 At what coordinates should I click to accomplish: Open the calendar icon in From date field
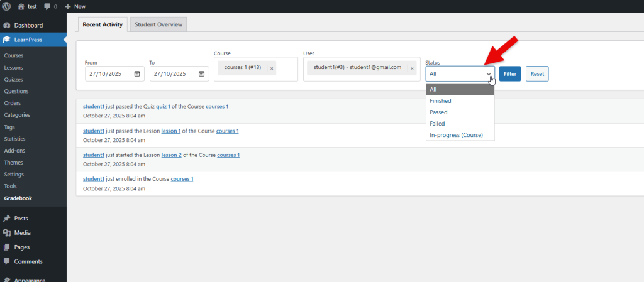click(137, 74)
